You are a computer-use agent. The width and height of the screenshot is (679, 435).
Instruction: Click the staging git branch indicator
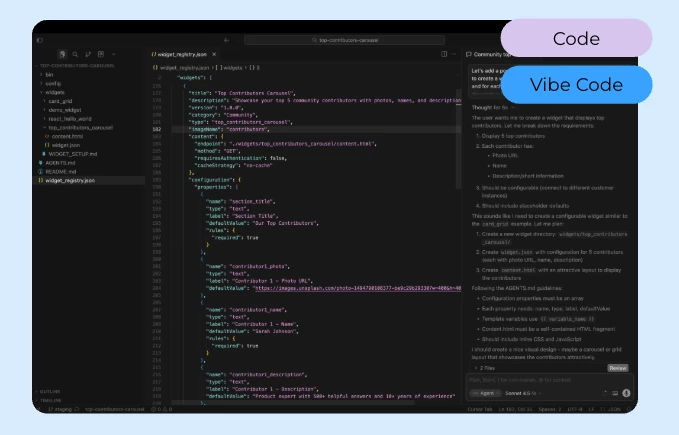pyautogui.click(x=60, y=409)
